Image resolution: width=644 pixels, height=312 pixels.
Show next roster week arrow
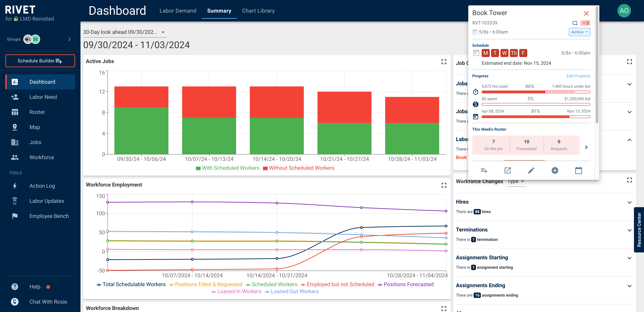click(586, 147)
